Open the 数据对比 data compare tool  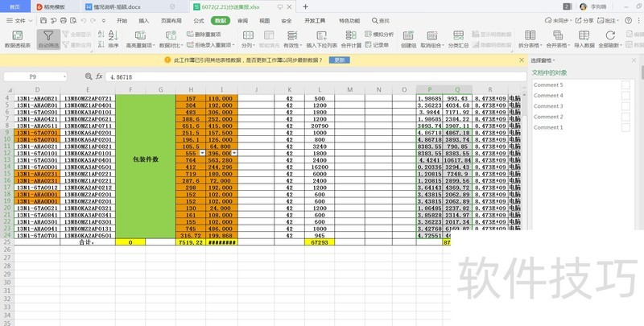pos(171,39)
